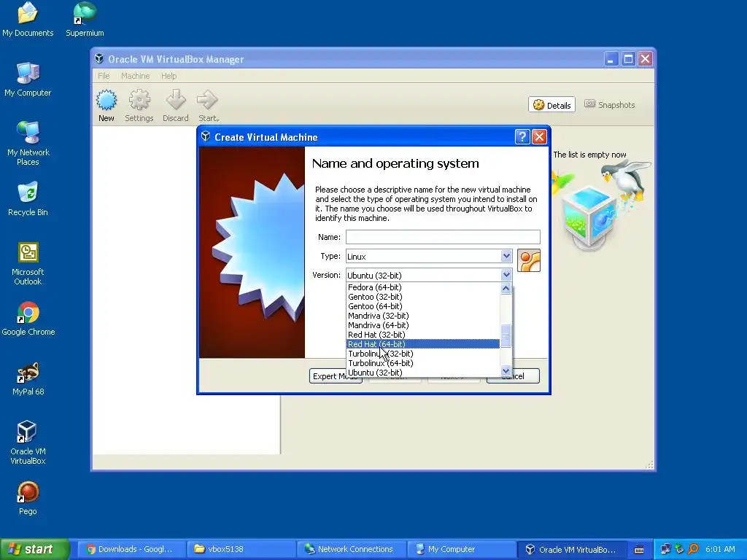Switch to vbox5138 folder taskbar item

(241, 550)
